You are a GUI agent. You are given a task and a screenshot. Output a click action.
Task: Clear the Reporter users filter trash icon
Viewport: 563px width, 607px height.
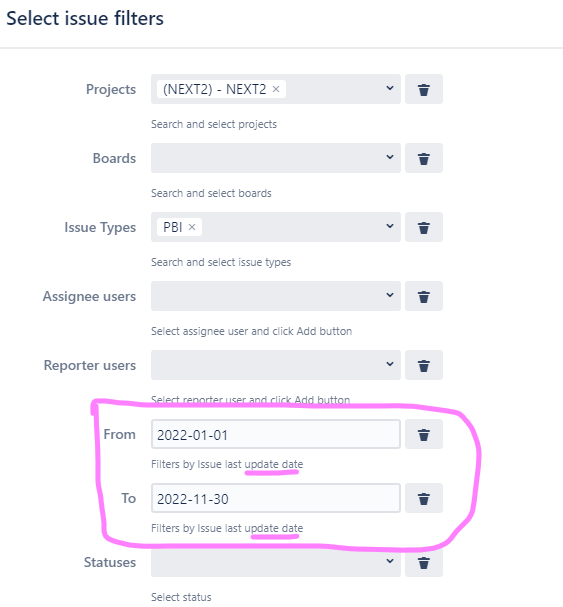pos(424,365)
